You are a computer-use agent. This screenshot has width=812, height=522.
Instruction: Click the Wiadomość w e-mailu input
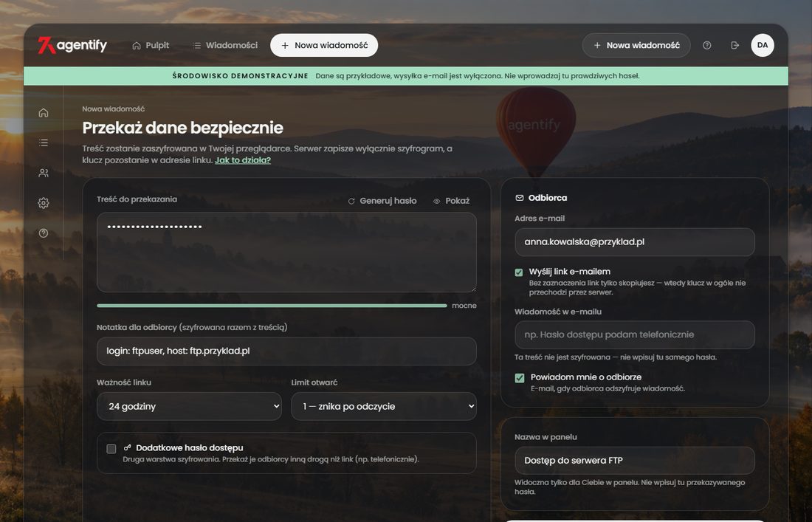click(634, 334)
